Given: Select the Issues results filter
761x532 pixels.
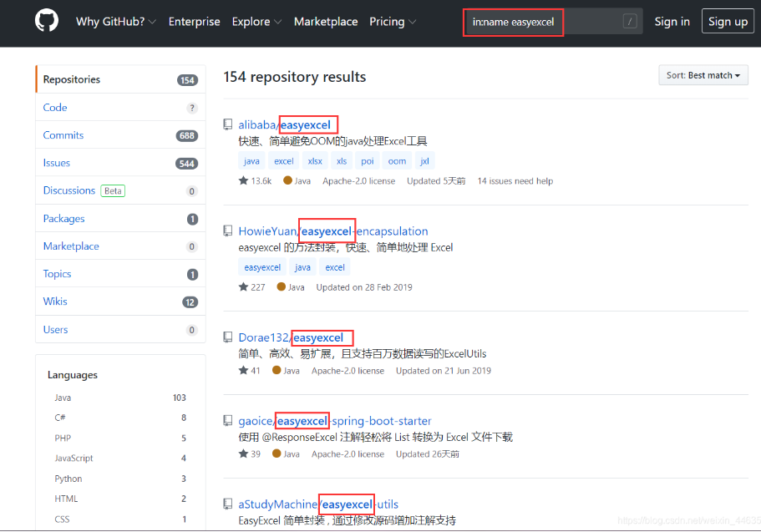Looking at the screenshot, I should pyautogui.click(x=120, y=163).
